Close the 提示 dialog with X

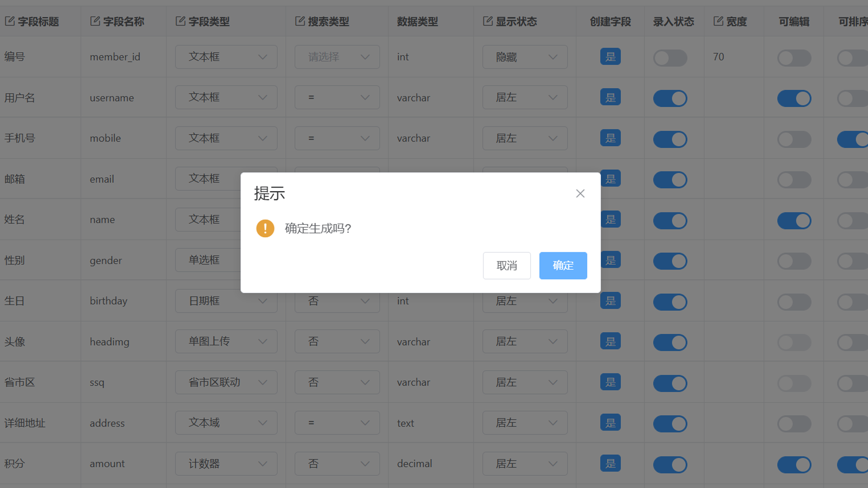click(x=580, y=194)
